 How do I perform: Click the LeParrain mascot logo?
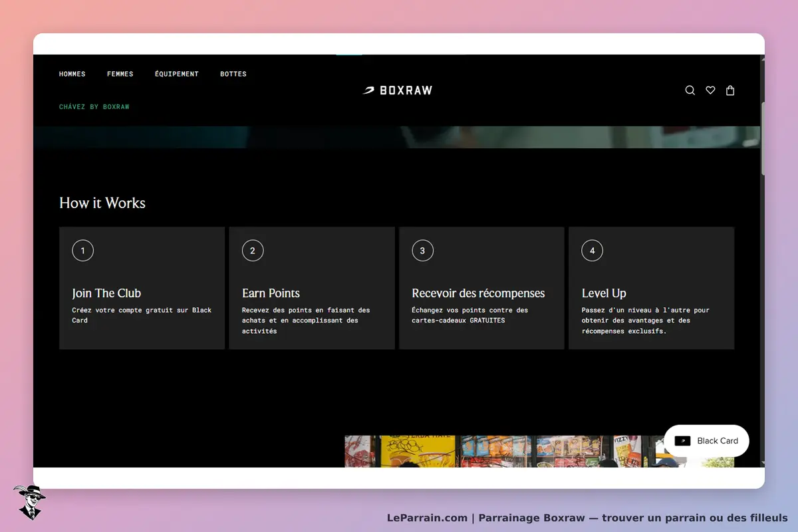point(29,502)
